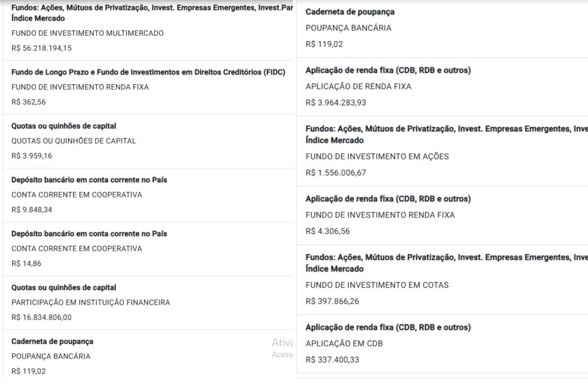Open PARTICIPAÇÃO EM INSTITUIÇÃO FINANCEIRA entry
This screenshot has width=588, height=392.
pyautogui.click(x=91, y=303)
